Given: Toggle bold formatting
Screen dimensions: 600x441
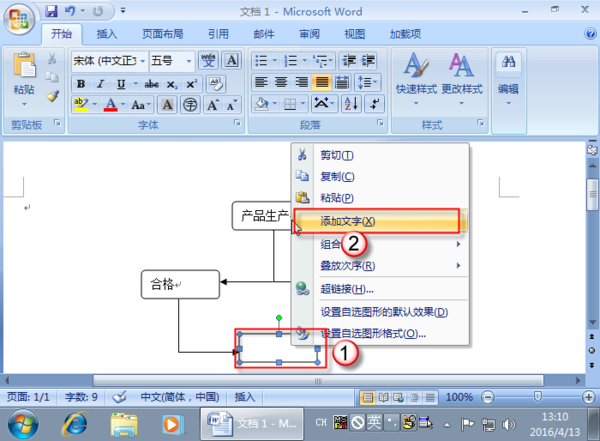Looking at the screenshot, I should click(x=81, y=84).
